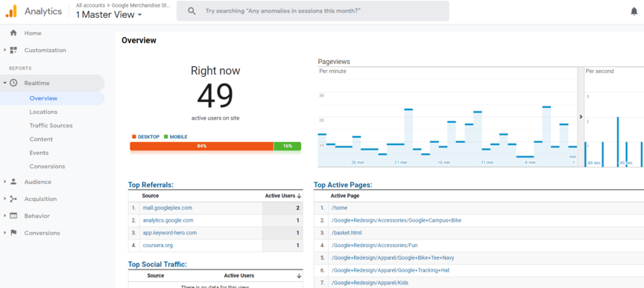Image resolution: width=644 pixels, height=288 pixels.
Task: Open the Locations realtime report
Action: click(x=43, y=112)
